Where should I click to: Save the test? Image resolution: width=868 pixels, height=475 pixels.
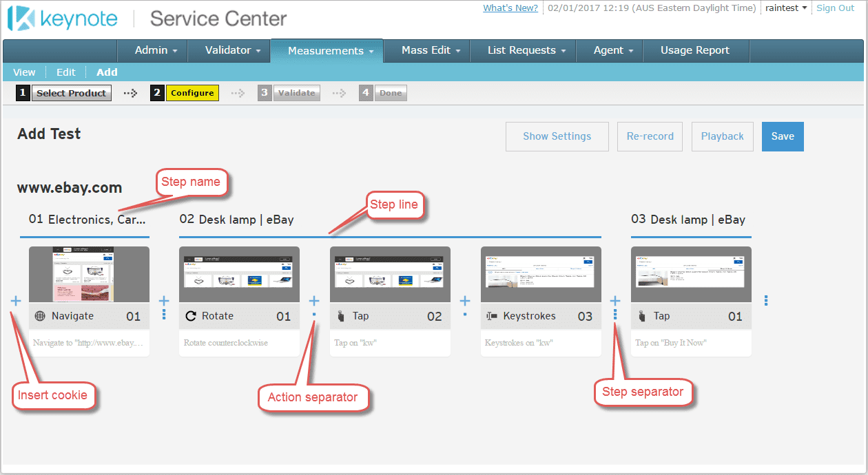click(783, 136)
